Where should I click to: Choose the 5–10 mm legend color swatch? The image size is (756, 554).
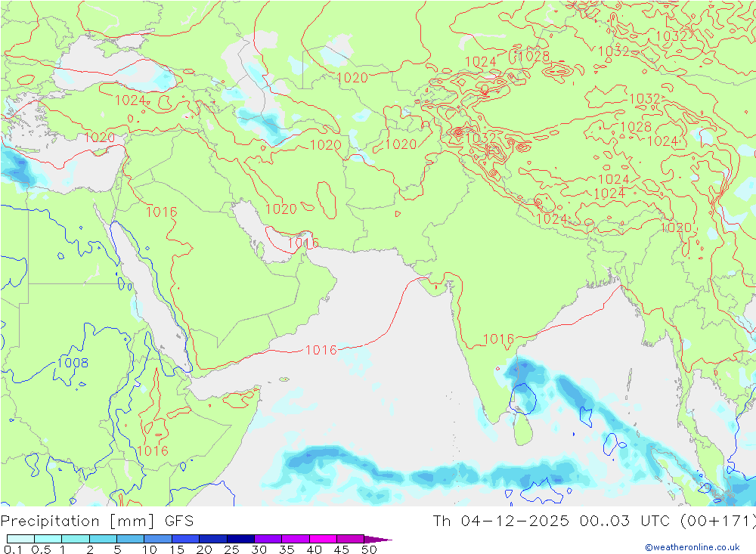131,539
